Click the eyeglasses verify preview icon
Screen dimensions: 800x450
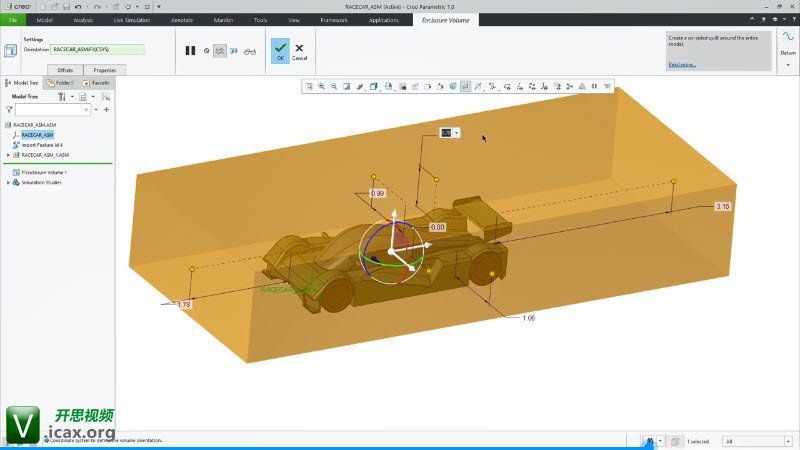pos(250,50)
